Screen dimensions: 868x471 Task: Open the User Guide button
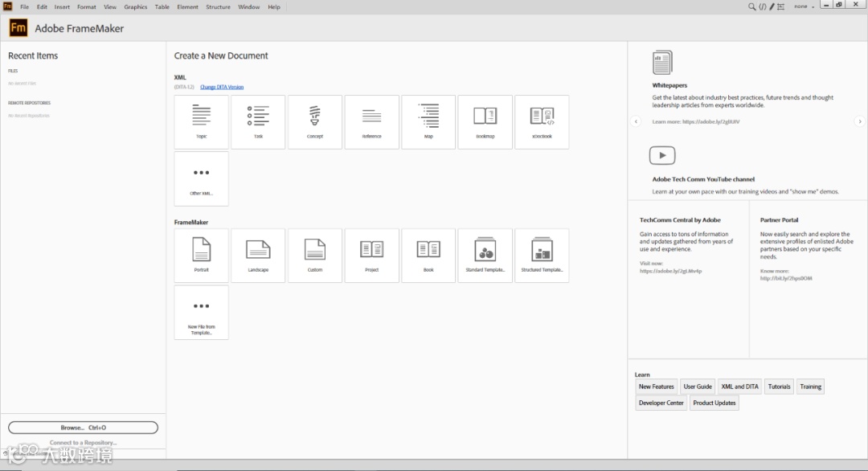click(698, 387)
